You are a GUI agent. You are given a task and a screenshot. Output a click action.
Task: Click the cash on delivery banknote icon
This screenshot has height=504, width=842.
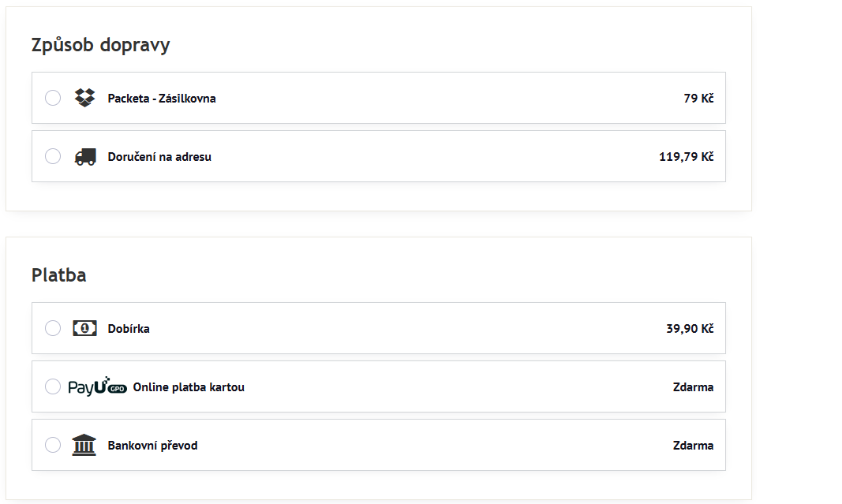(x=84, y=328)
